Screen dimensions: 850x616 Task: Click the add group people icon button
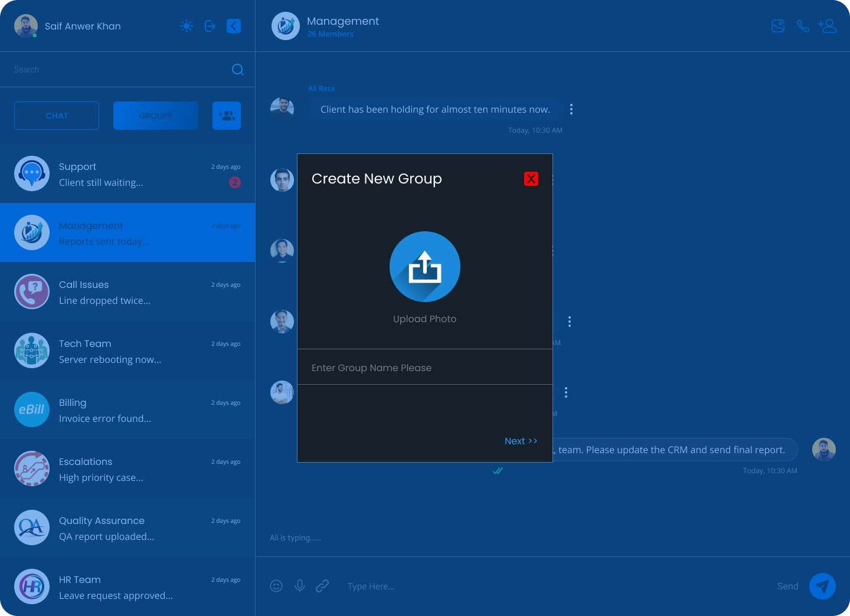(227, 116)
